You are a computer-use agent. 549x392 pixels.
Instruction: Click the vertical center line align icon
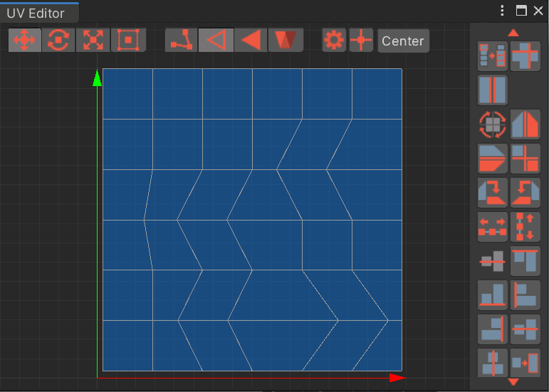coord(492,363)
